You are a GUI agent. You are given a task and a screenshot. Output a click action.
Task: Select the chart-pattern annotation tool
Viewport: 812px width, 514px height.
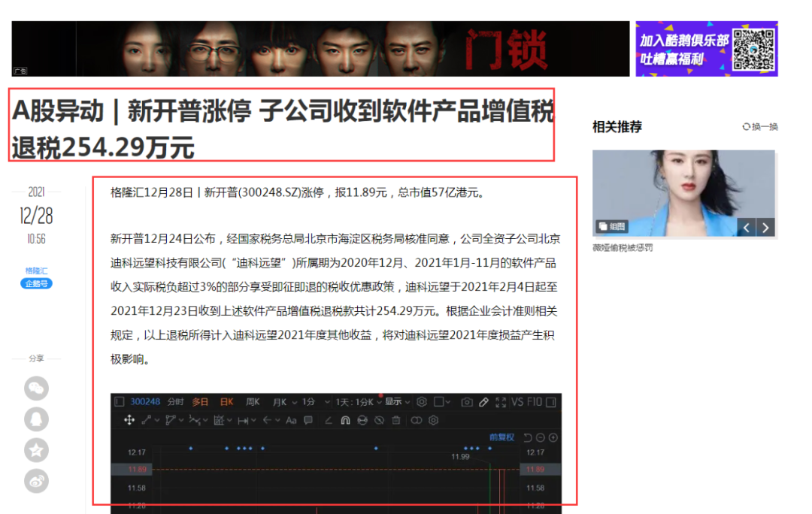coord(219,420)
